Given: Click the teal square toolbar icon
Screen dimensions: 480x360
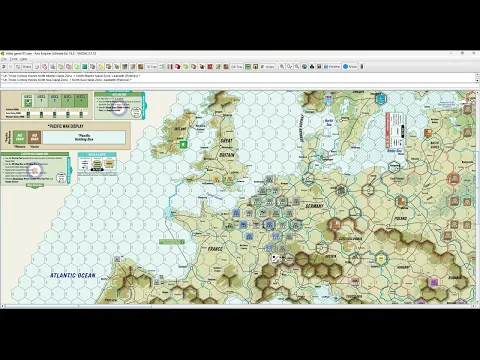Looking at the screenshot, I should coord(84,67).
